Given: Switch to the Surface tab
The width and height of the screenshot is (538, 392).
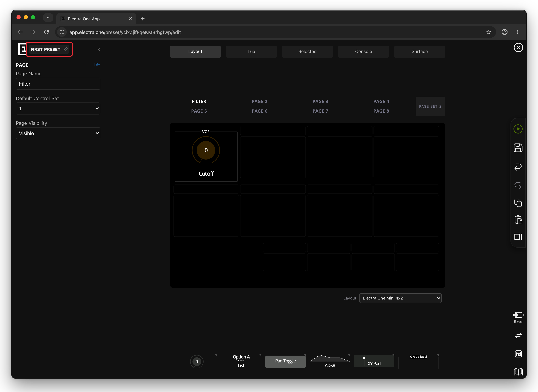Looking at the screenshot, I should pos(419,51).
